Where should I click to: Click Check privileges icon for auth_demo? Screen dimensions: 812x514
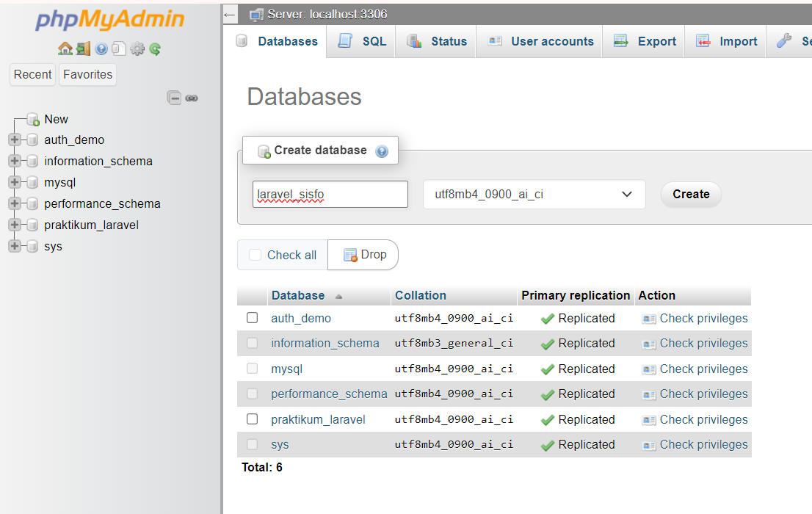coord(649,319)
